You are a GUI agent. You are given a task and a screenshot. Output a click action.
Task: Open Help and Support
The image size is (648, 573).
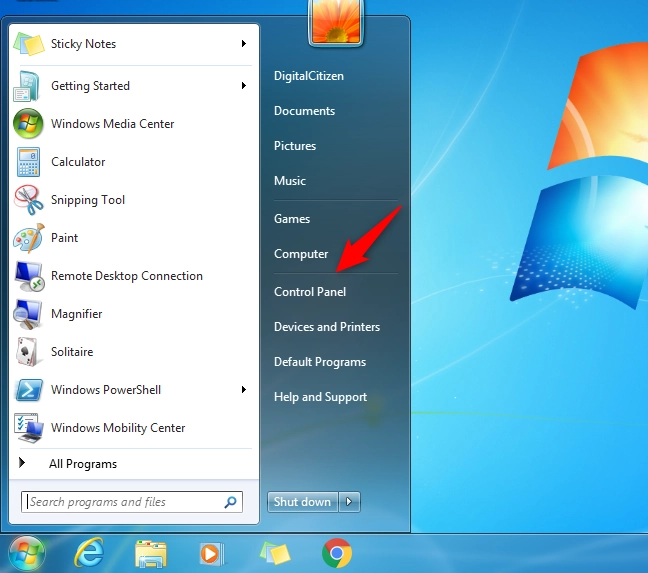tap(320, 397)
